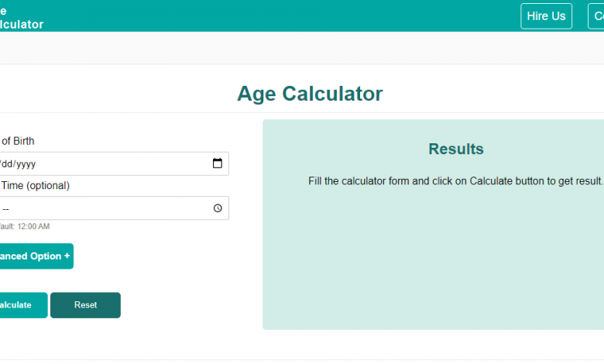Open the clock picker icon in time field
The width and height of the screenshot is (604, 364).
[218, 208]
